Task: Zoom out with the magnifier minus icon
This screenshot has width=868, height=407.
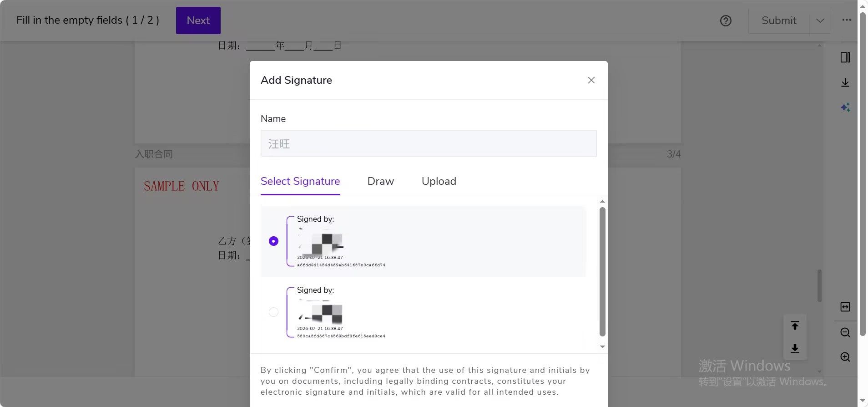Action: pyautogui.click(x=845, y=332)
